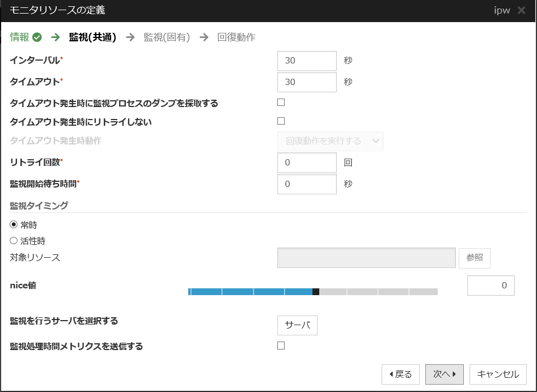This screenshot has height=392, width=537.
Task: Click the 参照 browse button
Action: tap(474, 258)
